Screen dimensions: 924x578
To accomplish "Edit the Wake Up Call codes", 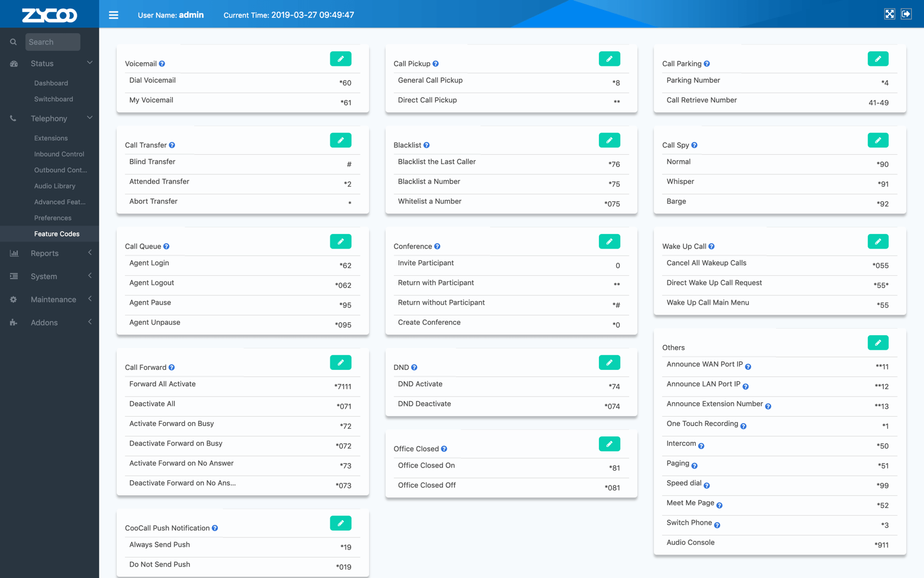I will (x=878, y=242).
